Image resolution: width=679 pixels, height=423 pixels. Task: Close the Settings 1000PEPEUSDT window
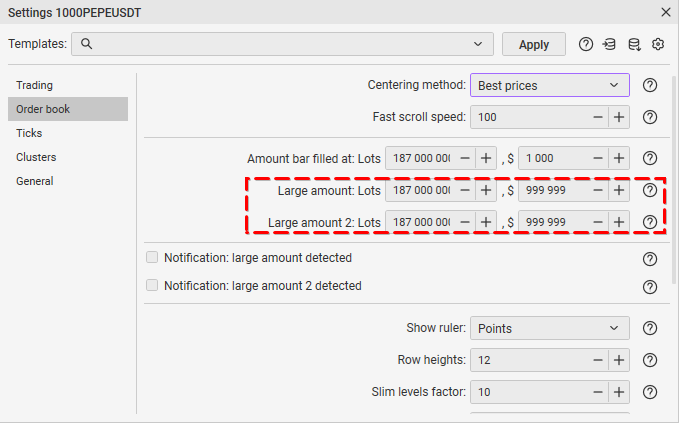click(x=666, y=12)
